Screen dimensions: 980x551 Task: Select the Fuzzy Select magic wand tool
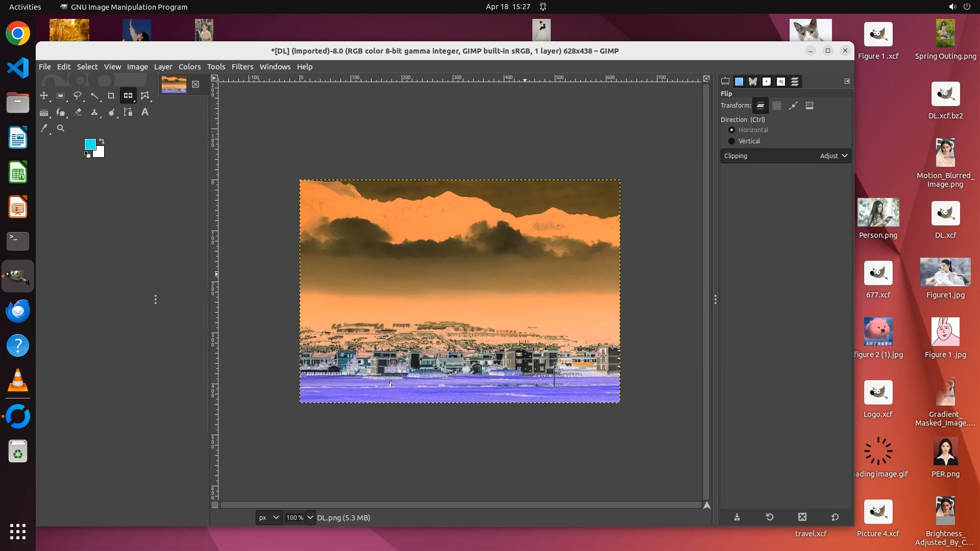point(94,96)
